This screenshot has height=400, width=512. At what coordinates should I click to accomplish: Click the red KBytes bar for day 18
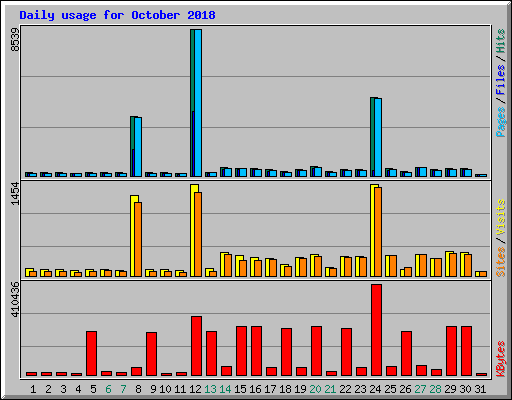pos(286,352)
